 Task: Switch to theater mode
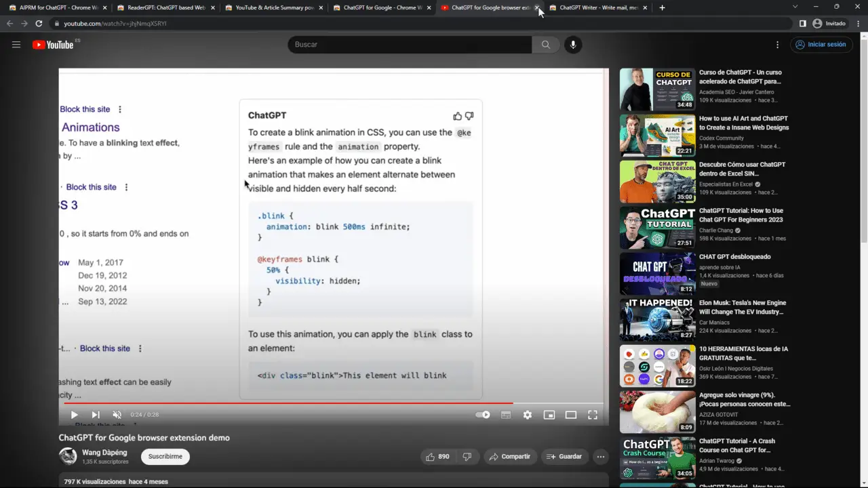coord(571,415)
